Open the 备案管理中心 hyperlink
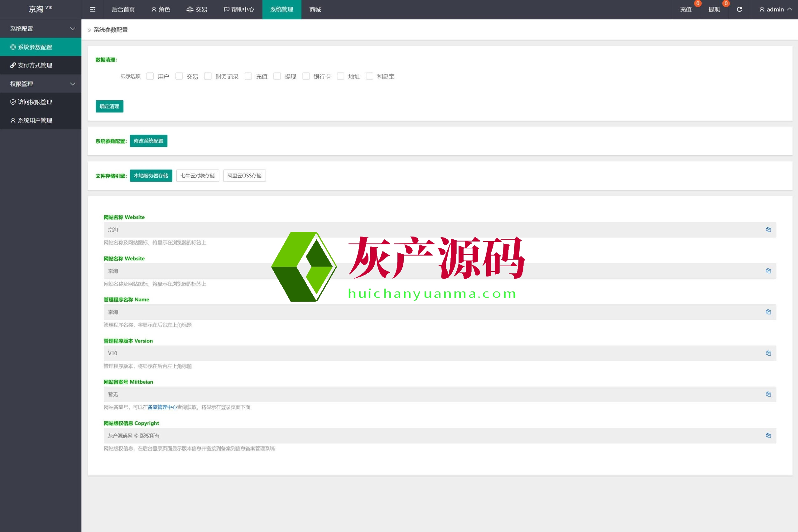 (162, 407)
